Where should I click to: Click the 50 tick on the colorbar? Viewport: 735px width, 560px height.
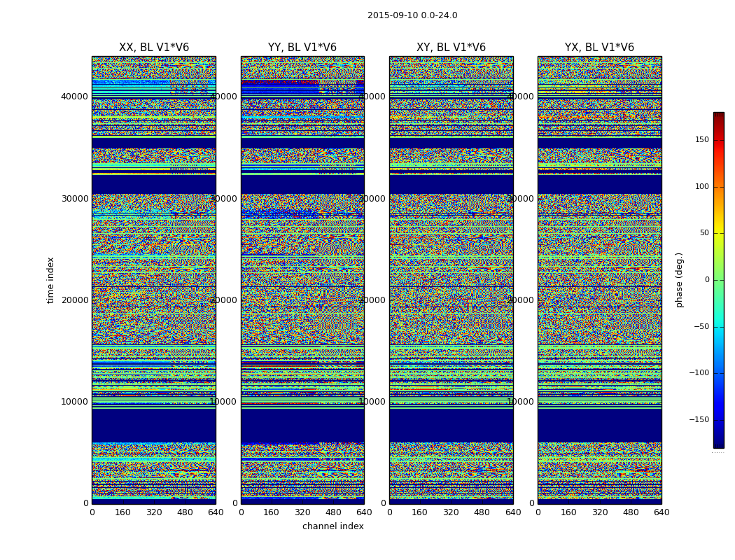pos(704,233)
